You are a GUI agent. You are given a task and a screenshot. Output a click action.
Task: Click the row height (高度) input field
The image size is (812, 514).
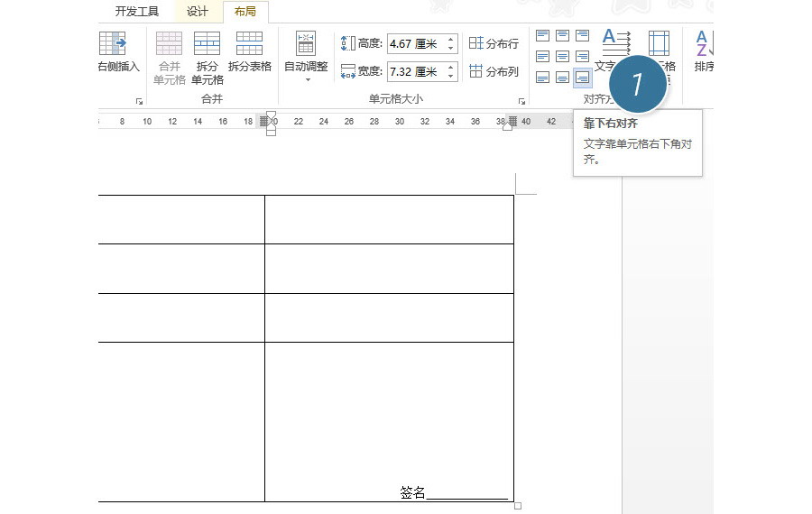point(416,44)
